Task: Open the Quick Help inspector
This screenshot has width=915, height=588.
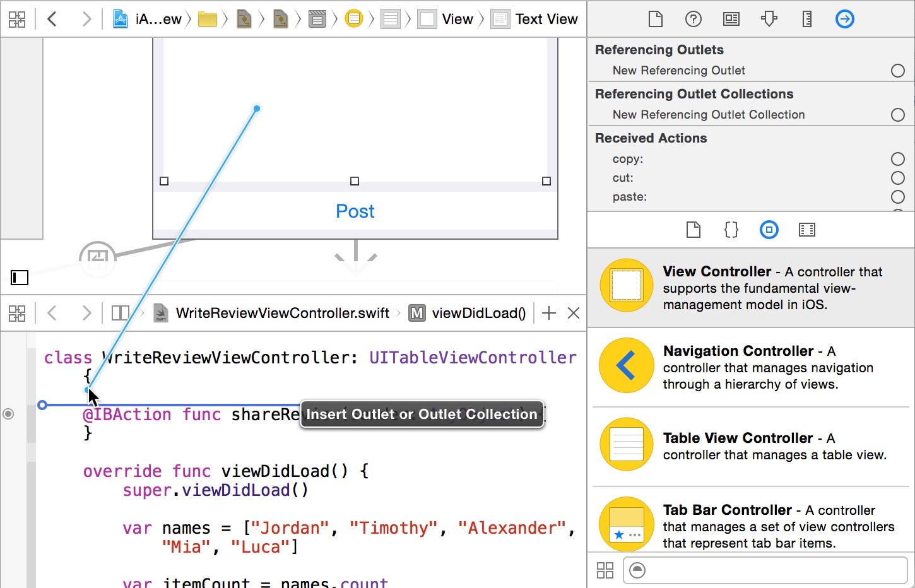Action: pos(693,19)
